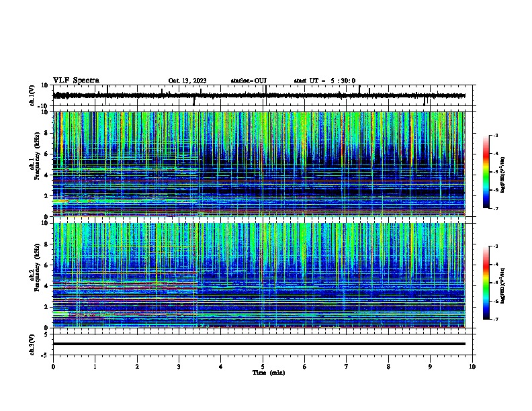Click the 'ch.3(V)' axis label

point(32,345)
